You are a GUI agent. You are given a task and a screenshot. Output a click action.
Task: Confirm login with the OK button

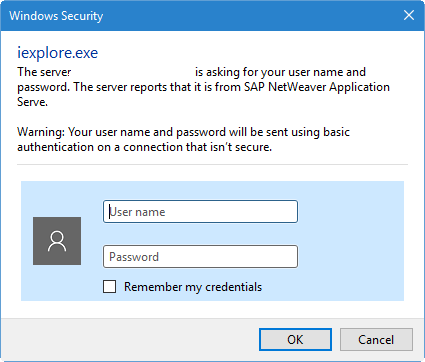(x=295, y=340)
